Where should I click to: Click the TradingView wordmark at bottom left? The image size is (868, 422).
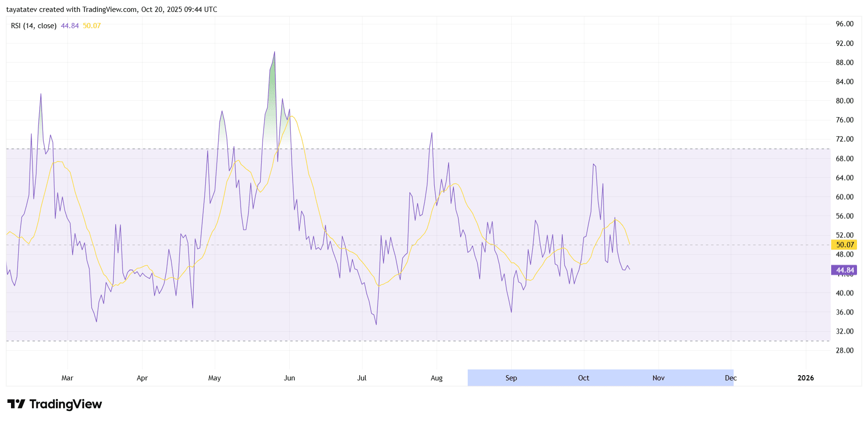point(66,404)
